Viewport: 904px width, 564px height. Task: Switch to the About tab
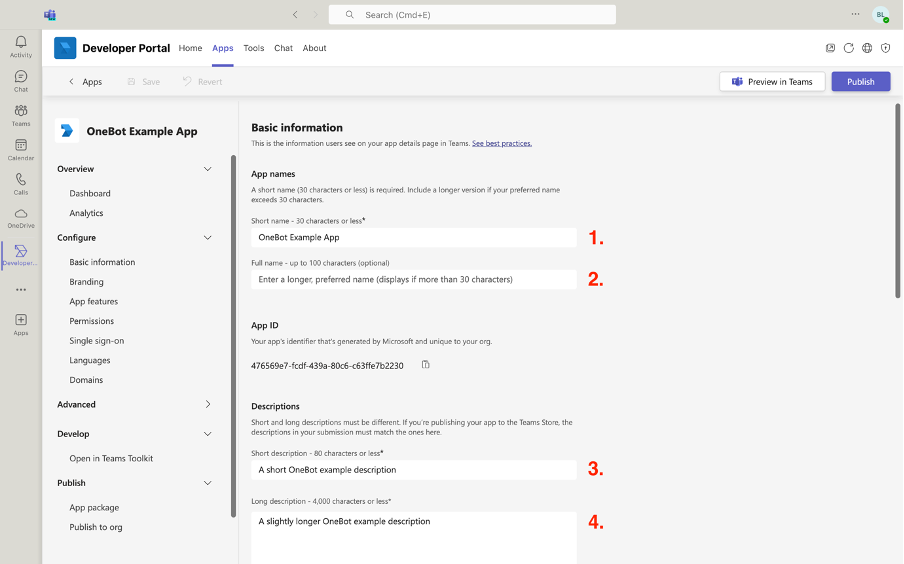tap(314, 48)
